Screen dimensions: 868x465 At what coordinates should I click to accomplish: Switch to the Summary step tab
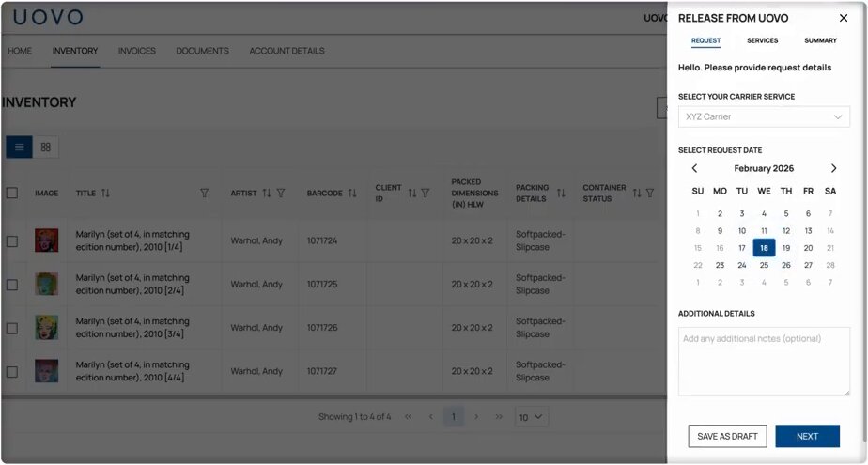[820, 41]
